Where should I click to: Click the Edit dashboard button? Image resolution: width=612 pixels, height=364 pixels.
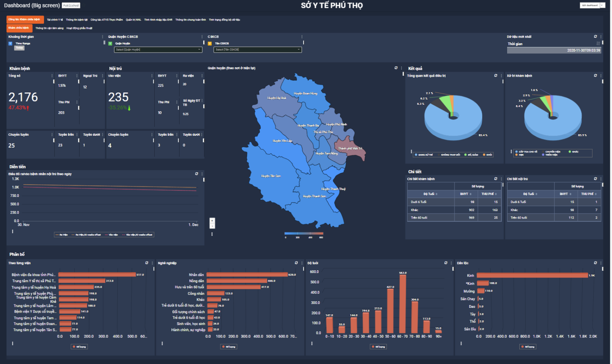pos(590,5)
